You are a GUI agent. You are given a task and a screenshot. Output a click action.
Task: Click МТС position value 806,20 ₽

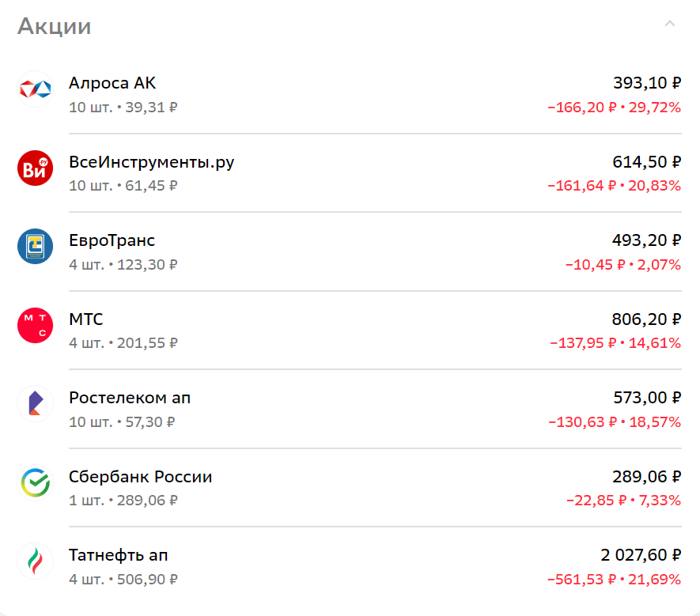tap(646, 319)
